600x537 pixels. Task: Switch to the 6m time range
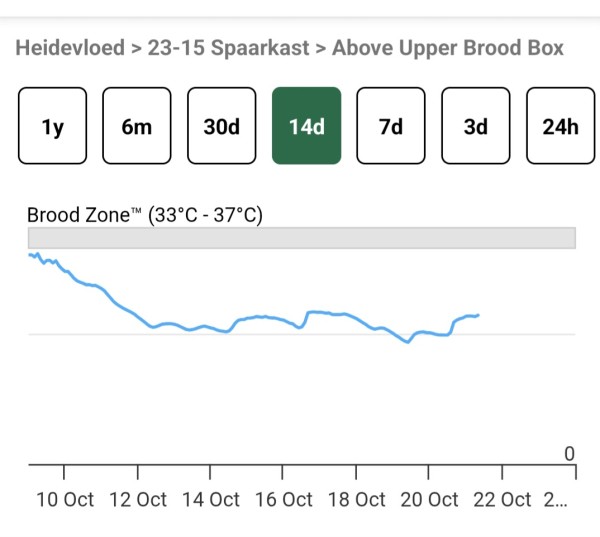[x=137, y=126]
